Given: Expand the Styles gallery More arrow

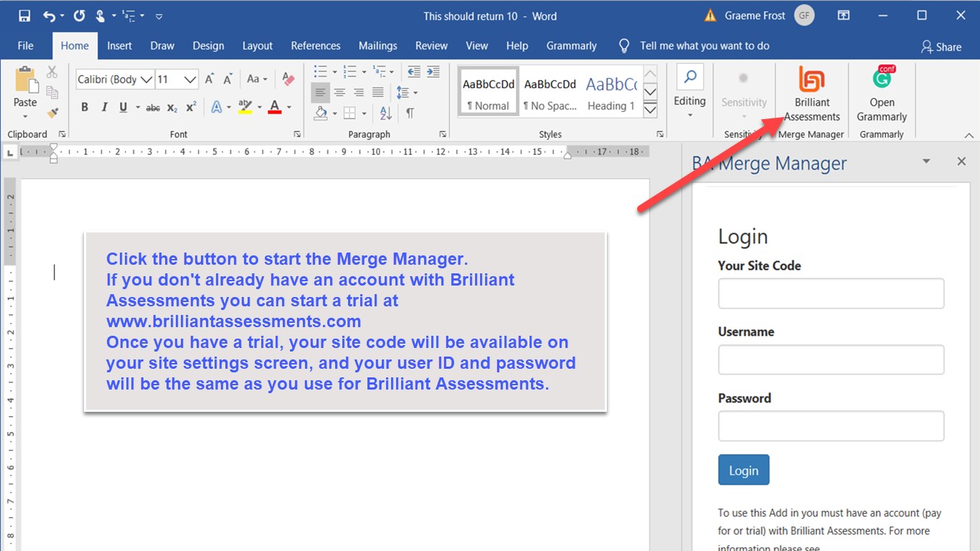Looking at the screenshot, I should coord(650,110).
